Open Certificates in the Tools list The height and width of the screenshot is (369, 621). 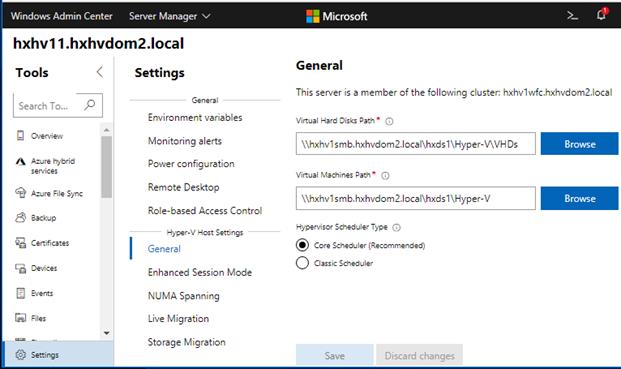coord(50,243)
